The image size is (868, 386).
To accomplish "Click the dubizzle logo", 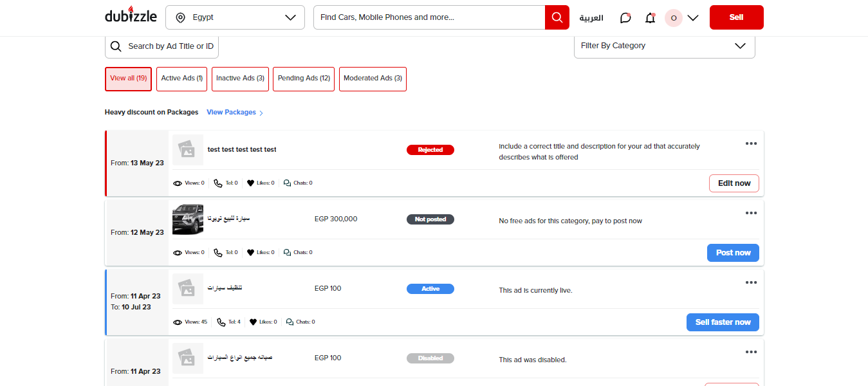I will pos(131,17).
